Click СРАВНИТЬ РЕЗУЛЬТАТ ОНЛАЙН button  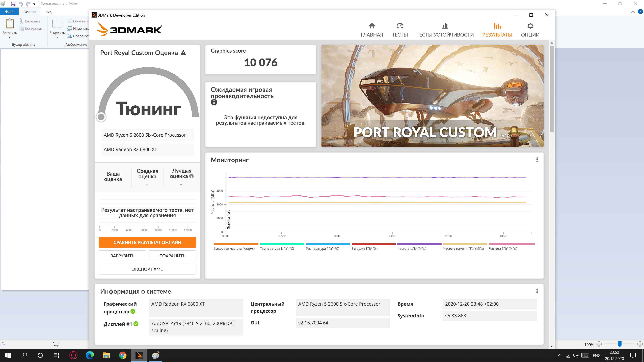[147, 242]
